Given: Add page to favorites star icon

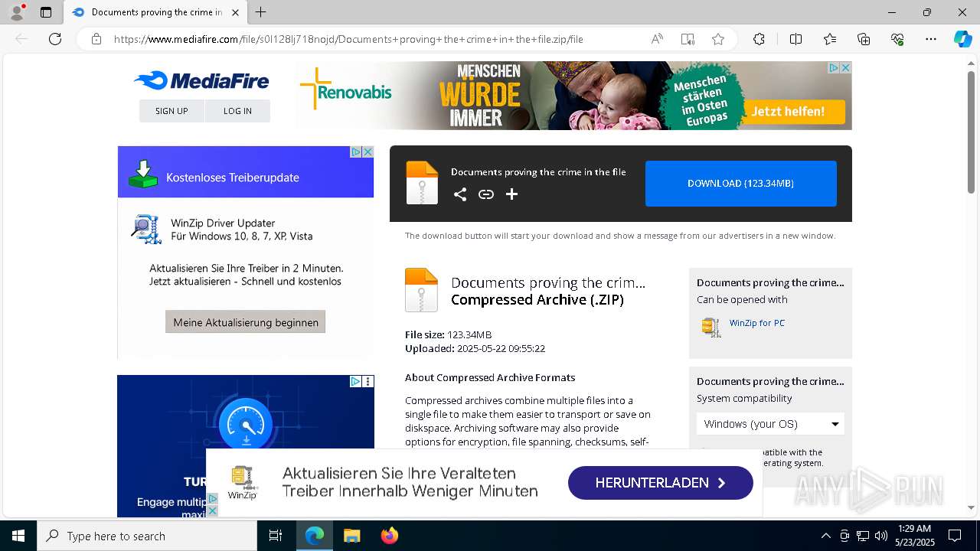Looking at the screenshot, I should pos(718,39).
